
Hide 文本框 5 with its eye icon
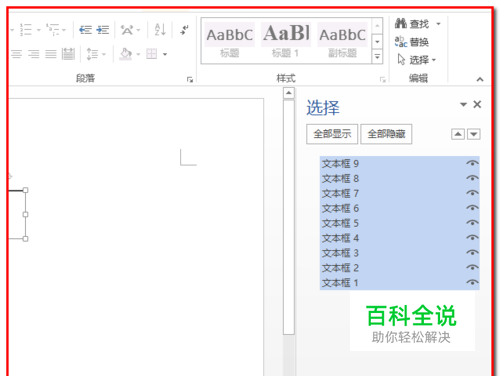pyautogui.click(x=472, y=223)
